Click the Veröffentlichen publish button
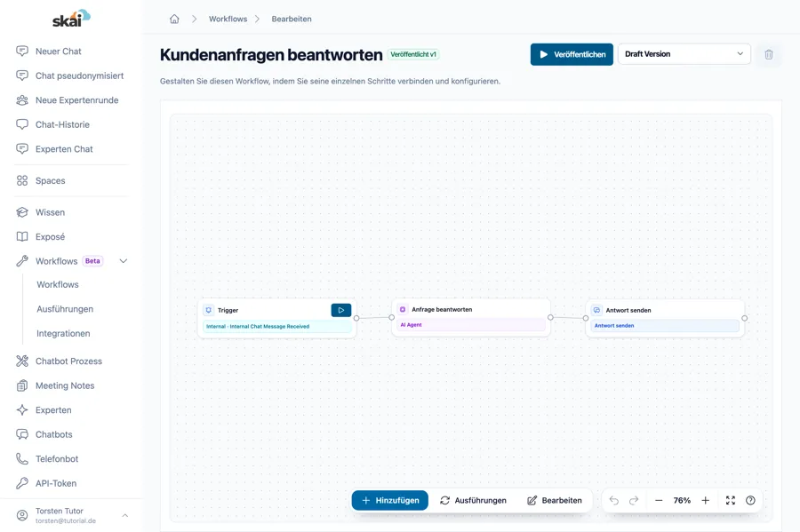This screenshot has height=532, width=800. click(572, 54)
